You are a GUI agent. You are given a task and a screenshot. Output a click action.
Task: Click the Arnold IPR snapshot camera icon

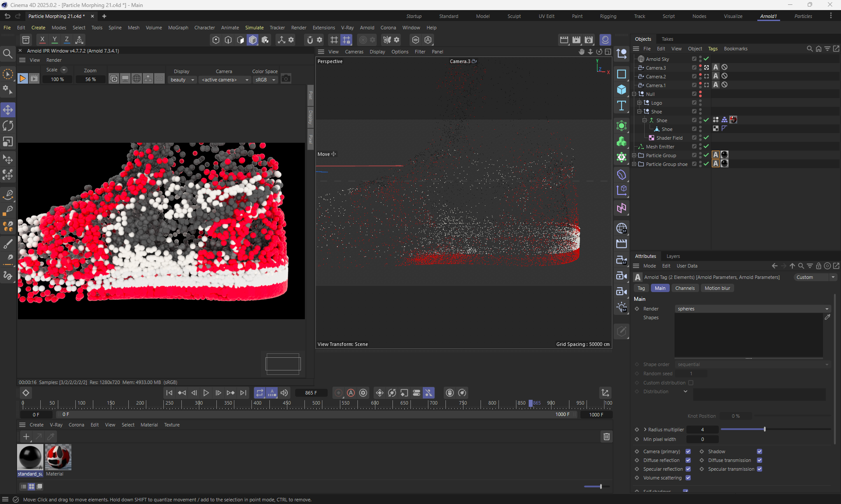(286, 79)
